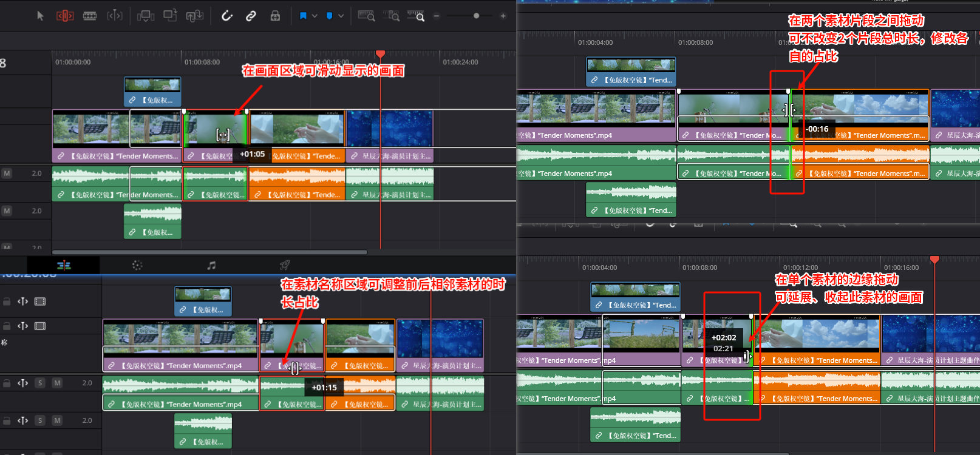Mute second audio track in +01:15 timeline
Viewport: 980px width, 455px height.
tap(57, 420)
